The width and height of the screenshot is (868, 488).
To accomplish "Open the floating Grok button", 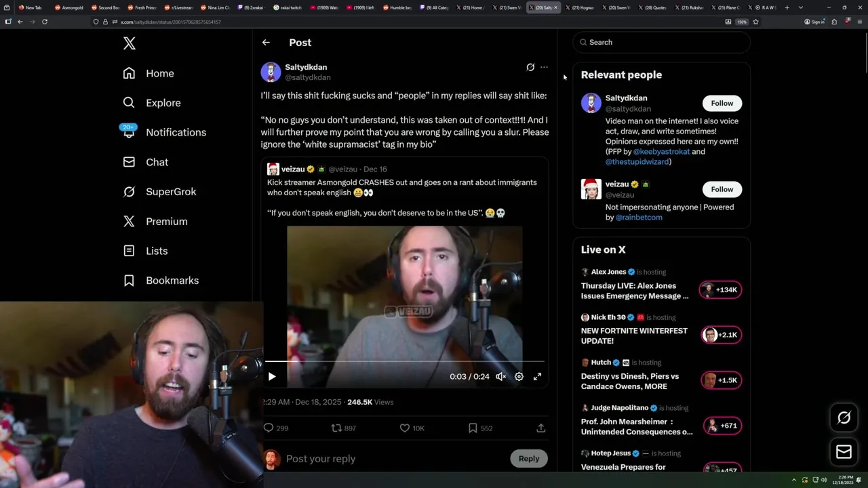I will 844,418.
